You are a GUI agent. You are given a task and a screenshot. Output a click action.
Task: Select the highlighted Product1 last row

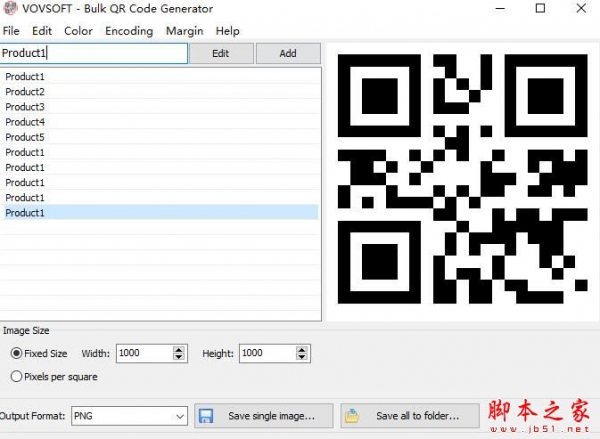click(160, 212)
